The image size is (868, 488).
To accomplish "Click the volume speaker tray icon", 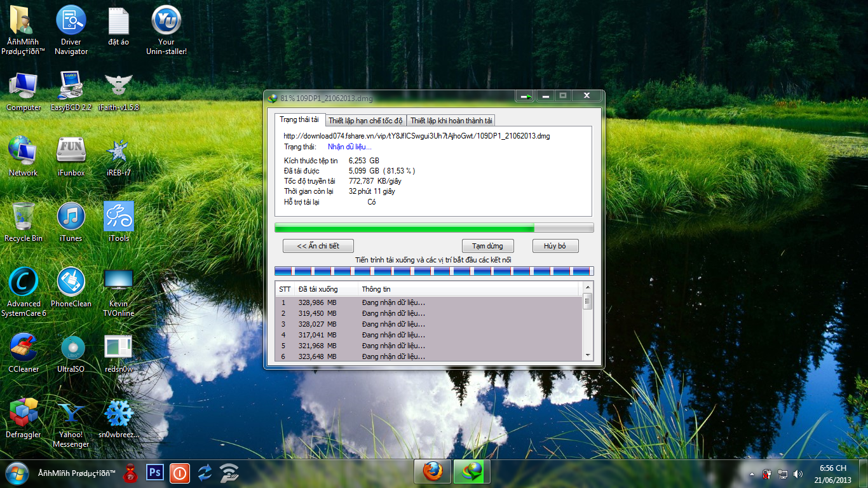I will coord(797,474).
